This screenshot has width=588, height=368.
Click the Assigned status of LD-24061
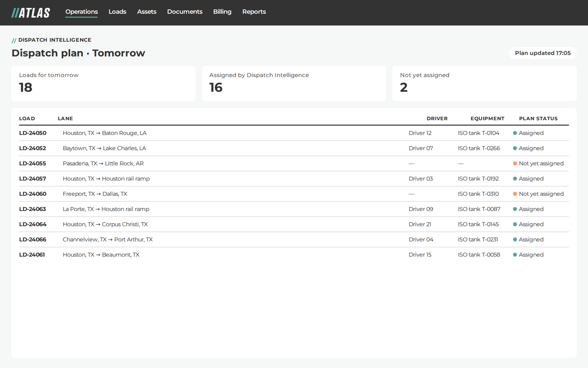coord(528,255)
